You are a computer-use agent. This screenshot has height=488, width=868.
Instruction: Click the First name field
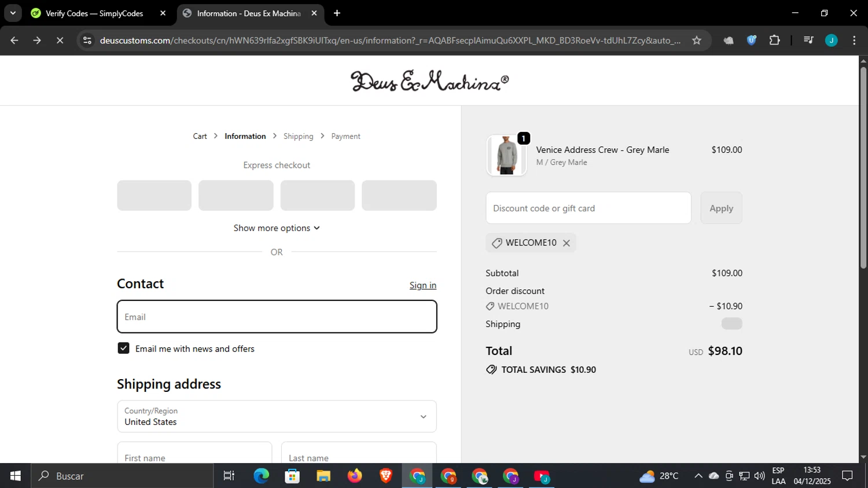point(194,453)
